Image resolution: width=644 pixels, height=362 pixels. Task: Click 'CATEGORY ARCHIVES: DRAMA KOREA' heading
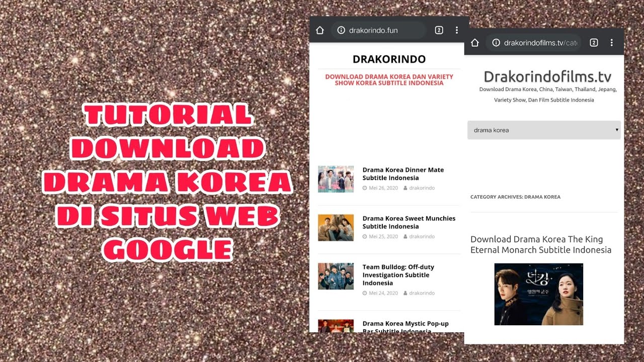pos(515,197)
